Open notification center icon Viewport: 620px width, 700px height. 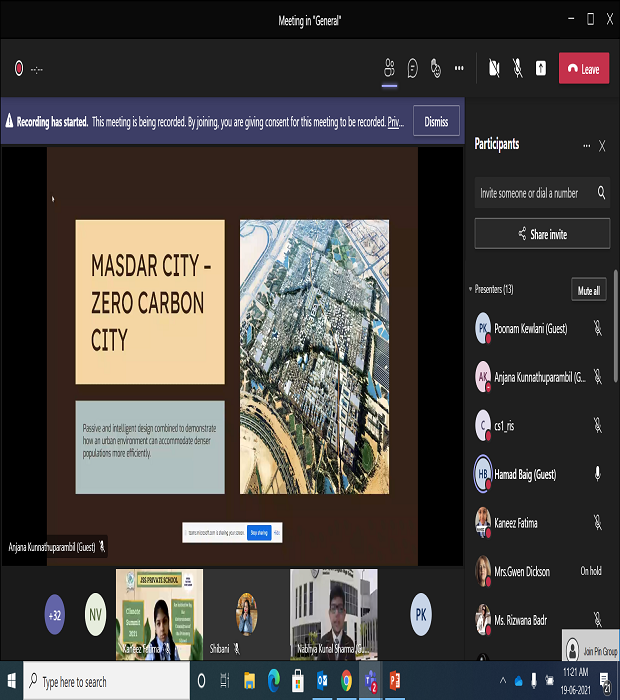[x=605, y=682]
